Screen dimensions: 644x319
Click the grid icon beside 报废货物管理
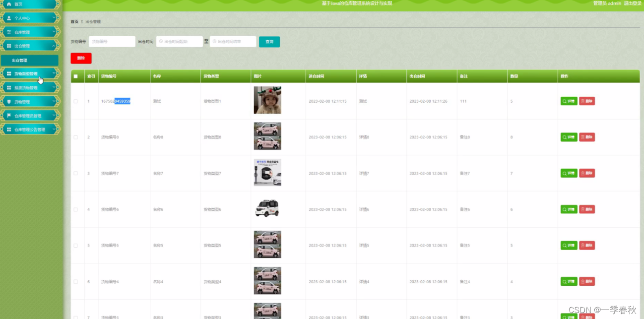[8, 87]
